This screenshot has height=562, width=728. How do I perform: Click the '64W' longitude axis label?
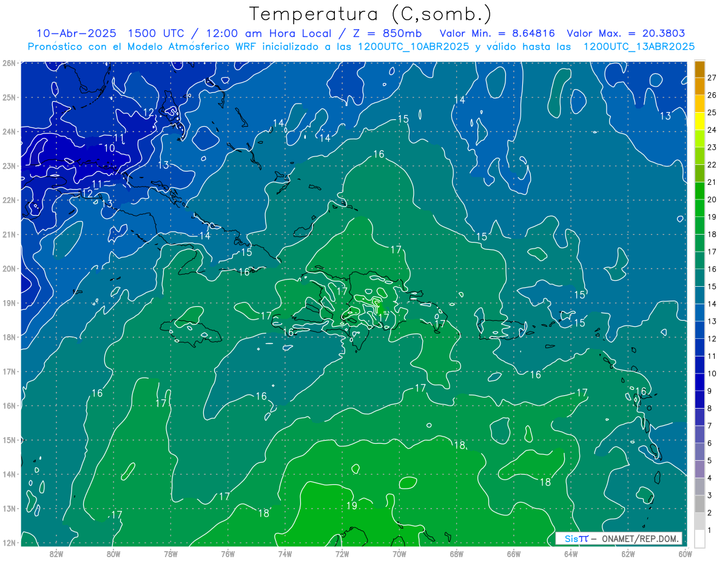click(x=571, y=553)
